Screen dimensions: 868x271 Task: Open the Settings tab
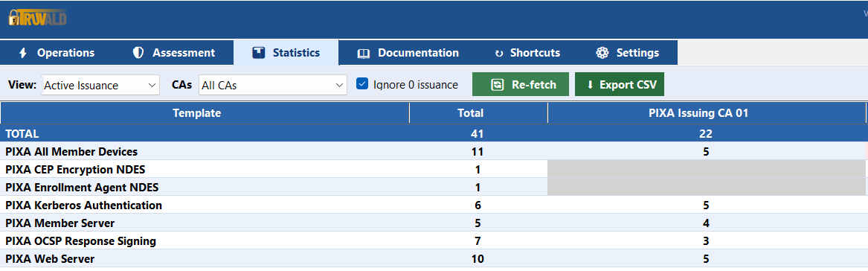(x=628, y=53)
